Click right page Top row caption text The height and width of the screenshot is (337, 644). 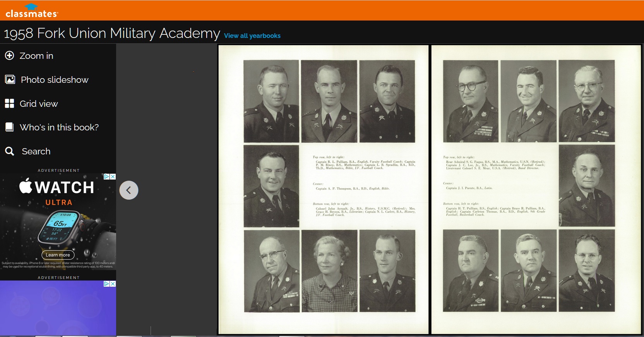coord(494,163)
